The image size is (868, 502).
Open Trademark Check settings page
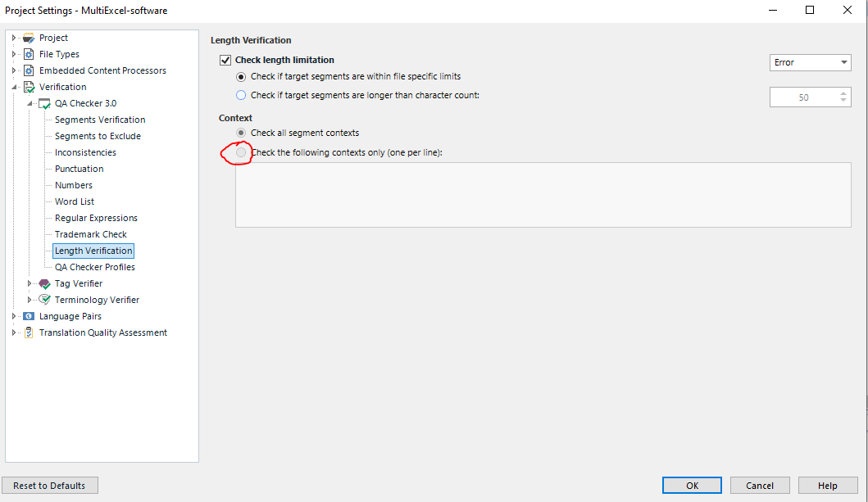pyautogui.click(x=91, y=234)
